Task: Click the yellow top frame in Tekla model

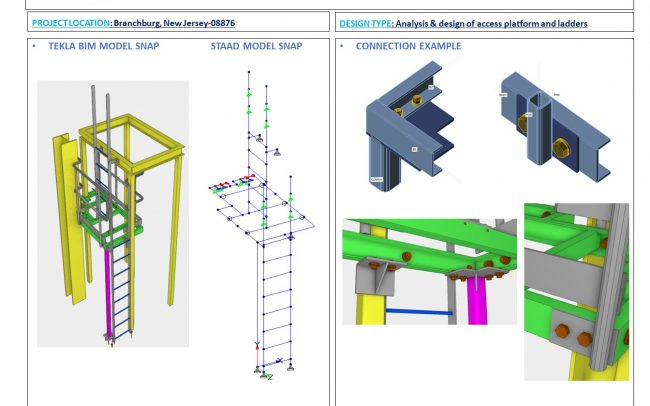Action: [147, 128]
